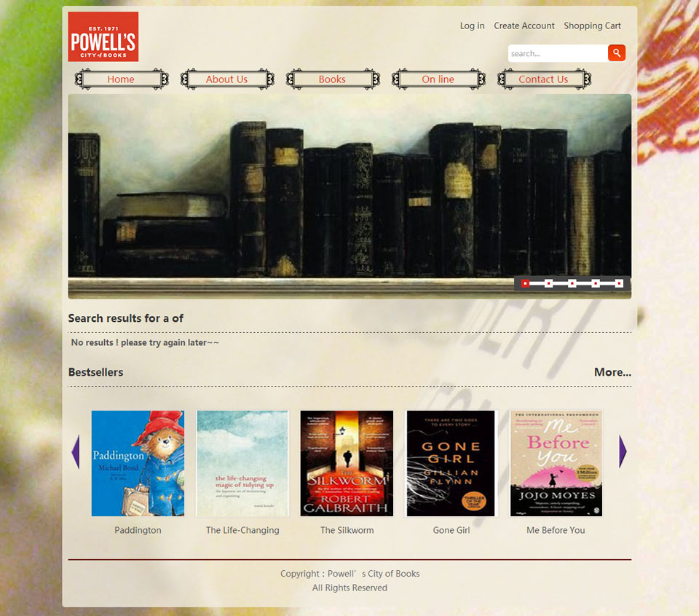Image resolution: width=699 pixels, height=616 pixels.
Task: Open the Gone Girl book cover
Action: pos(451,464)
